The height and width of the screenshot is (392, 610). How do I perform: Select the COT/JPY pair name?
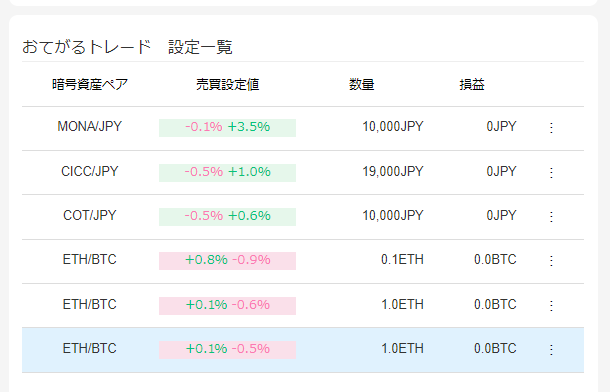(89, 215)
